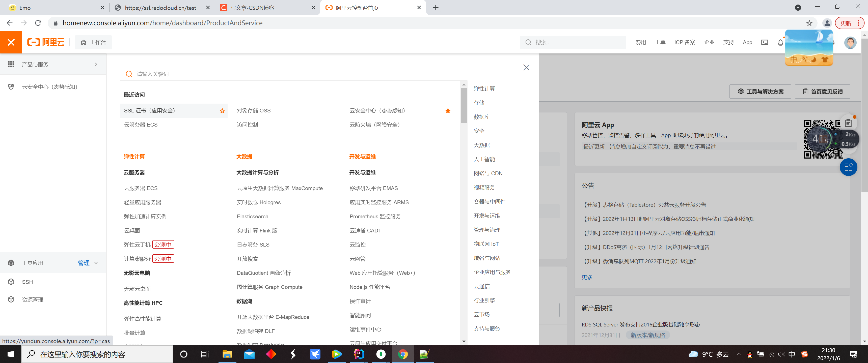This screenshot has height=363, width=868.
Task: Select SSH in the left sidebar
Action: 27,282
